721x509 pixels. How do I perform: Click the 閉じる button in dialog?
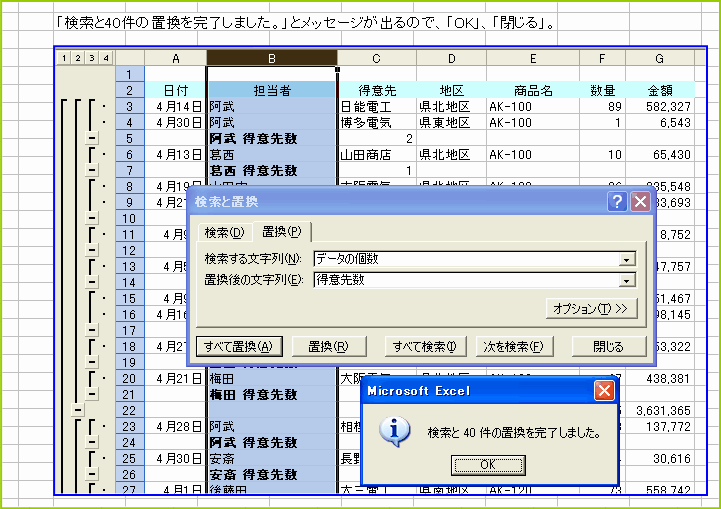coord(609,346)
